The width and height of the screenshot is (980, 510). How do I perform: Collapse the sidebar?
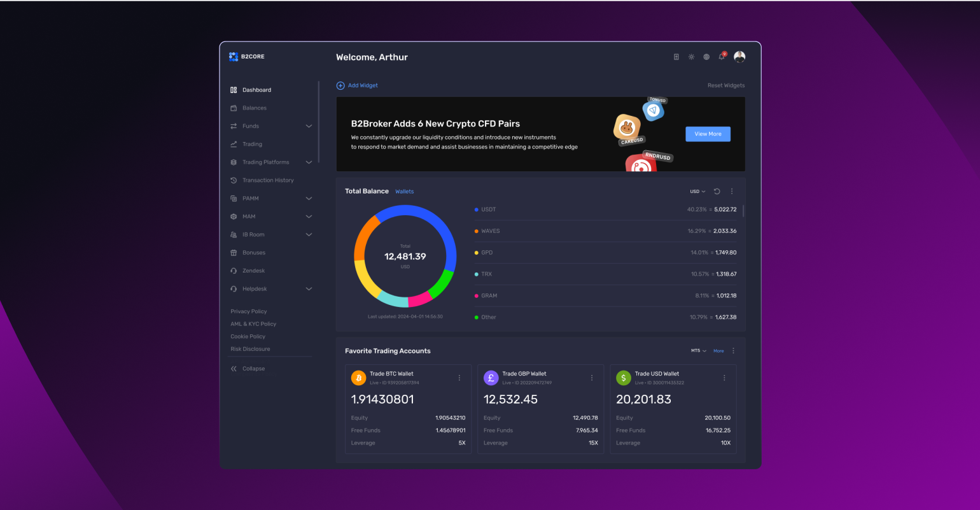tap(248, 369)
